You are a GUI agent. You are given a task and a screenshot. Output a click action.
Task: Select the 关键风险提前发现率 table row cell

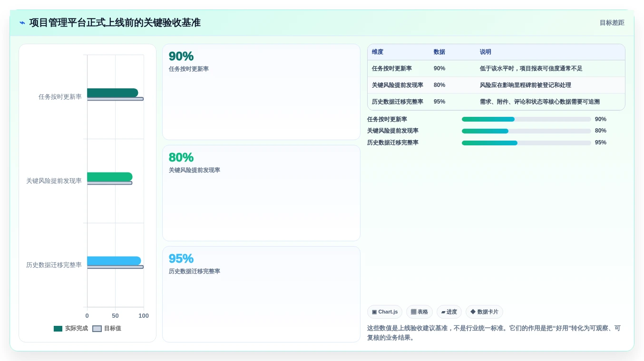[x=398, y=85]
